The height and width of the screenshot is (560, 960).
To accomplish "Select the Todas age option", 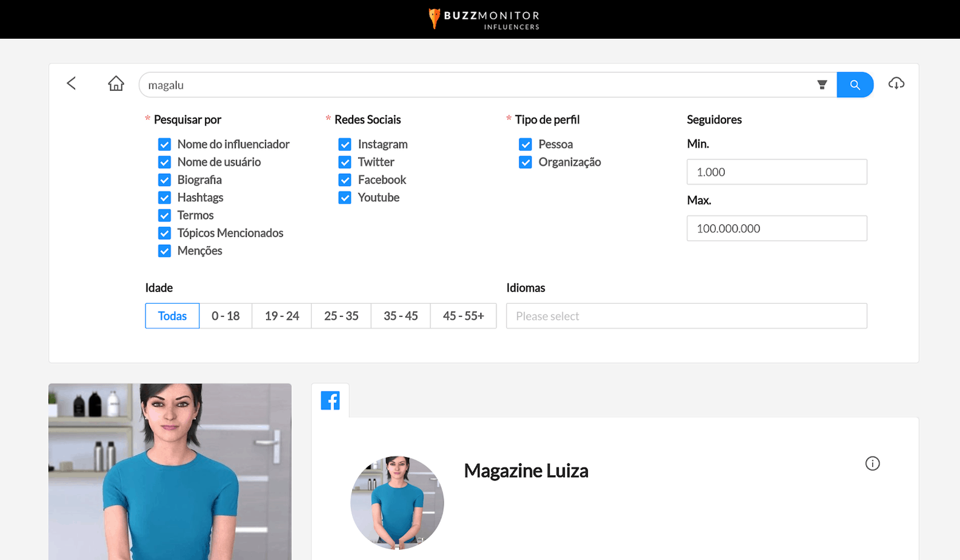I will pos(172,316).
